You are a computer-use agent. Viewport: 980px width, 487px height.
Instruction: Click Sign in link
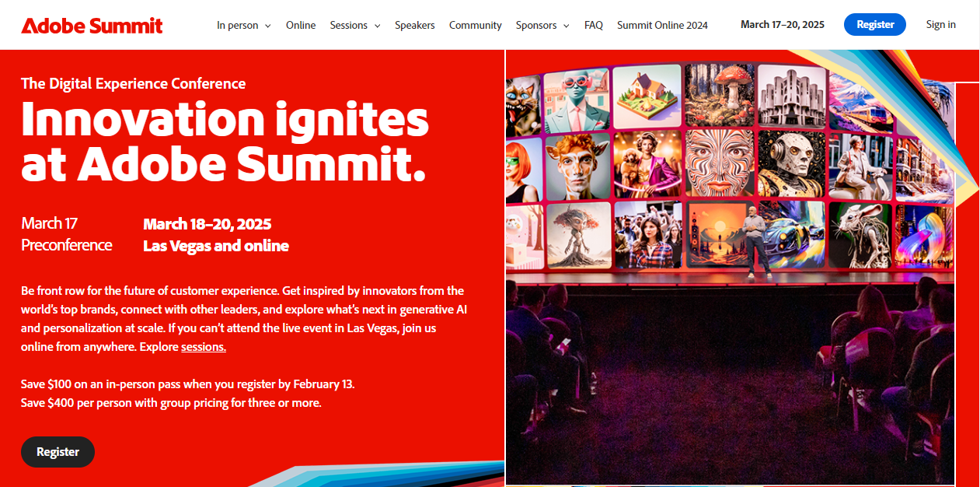(941, 24)
